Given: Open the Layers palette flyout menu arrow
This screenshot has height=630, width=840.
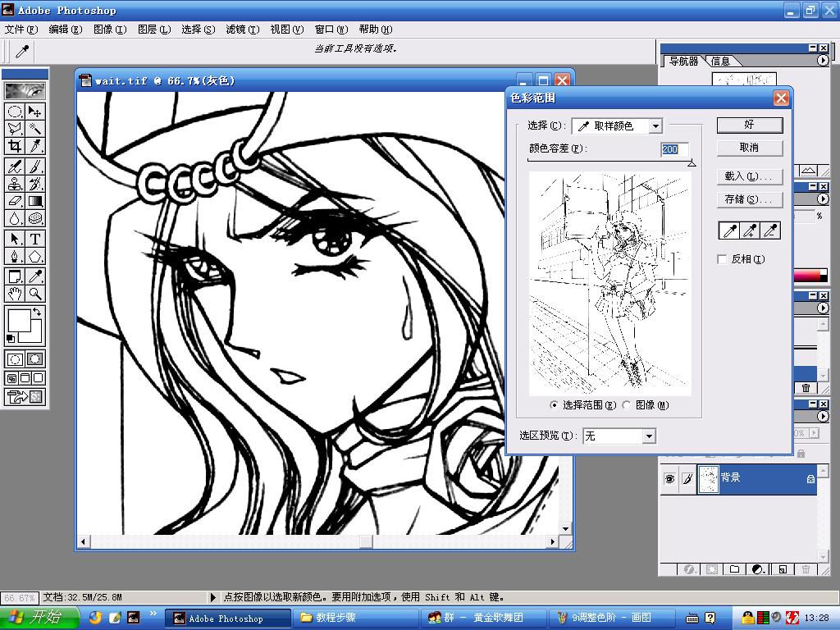Looking at the screenshot, I should pyautogui.click(x=822, y=416).
